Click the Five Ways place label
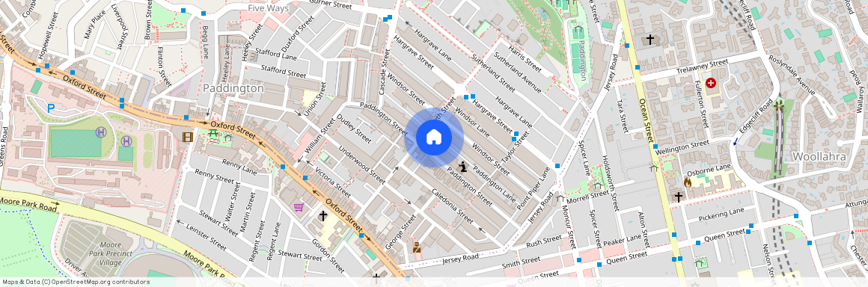Viewport: 868px width, 287px height. [269, 8]
